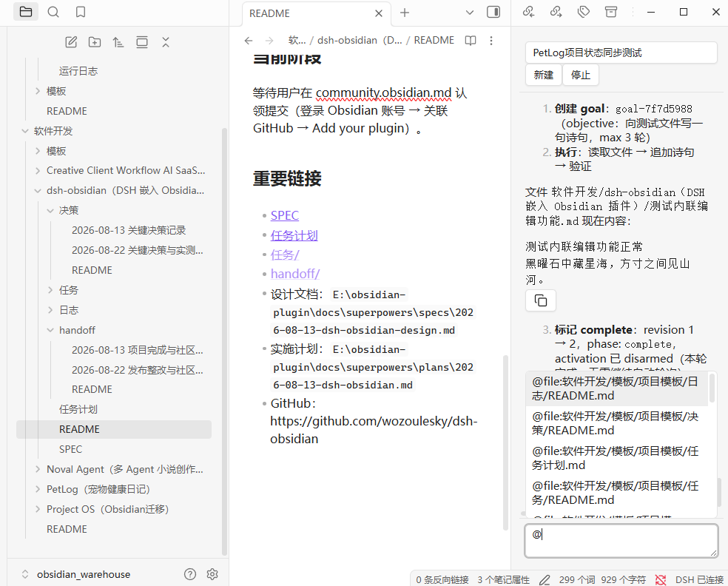Open outgoing links panel icon
The image size is (728, 586).
(x=556, y=12)
